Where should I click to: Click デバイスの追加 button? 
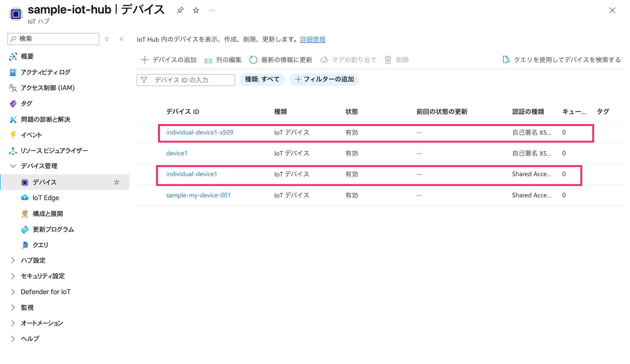click(x=169, y=60)
